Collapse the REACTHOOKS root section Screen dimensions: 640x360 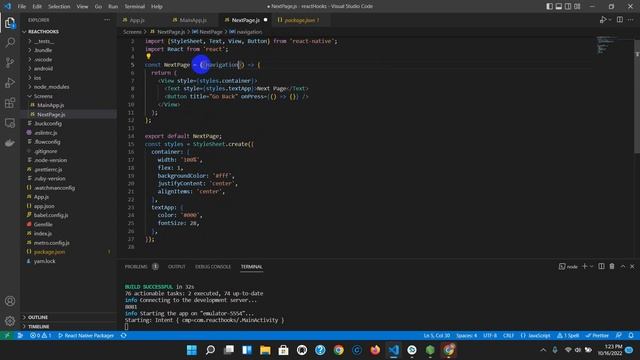pos(43,31)
